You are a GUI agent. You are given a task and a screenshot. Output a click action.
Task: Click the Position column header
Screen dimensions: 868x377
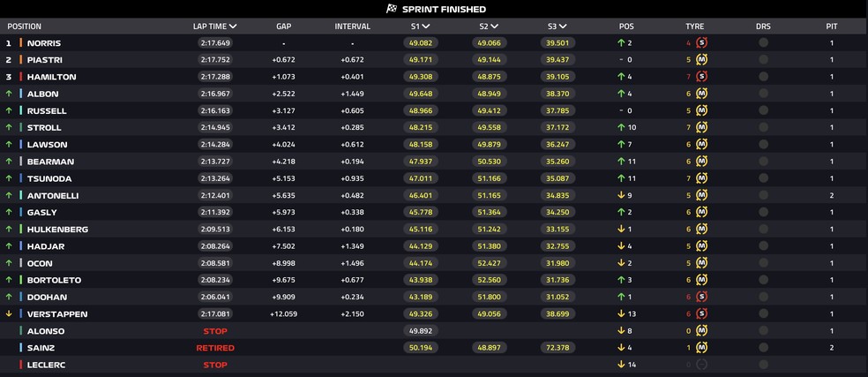25,26
